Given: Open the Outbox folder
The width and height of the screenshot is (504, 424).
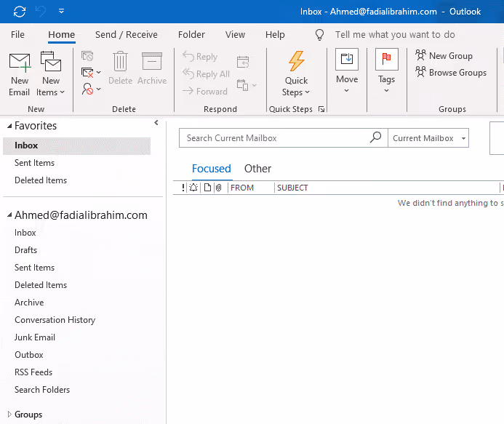Looking at the screenshot, I should 29,355.
